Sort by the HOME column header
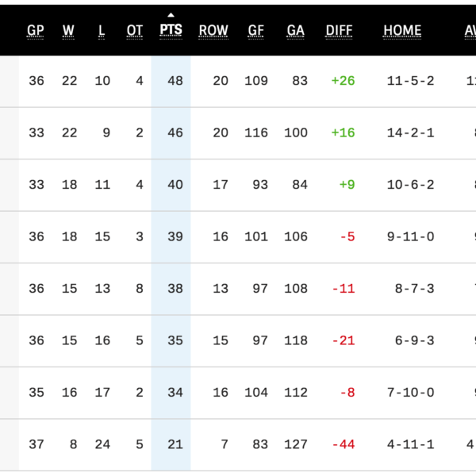The image size is (476, 476). 402,31
